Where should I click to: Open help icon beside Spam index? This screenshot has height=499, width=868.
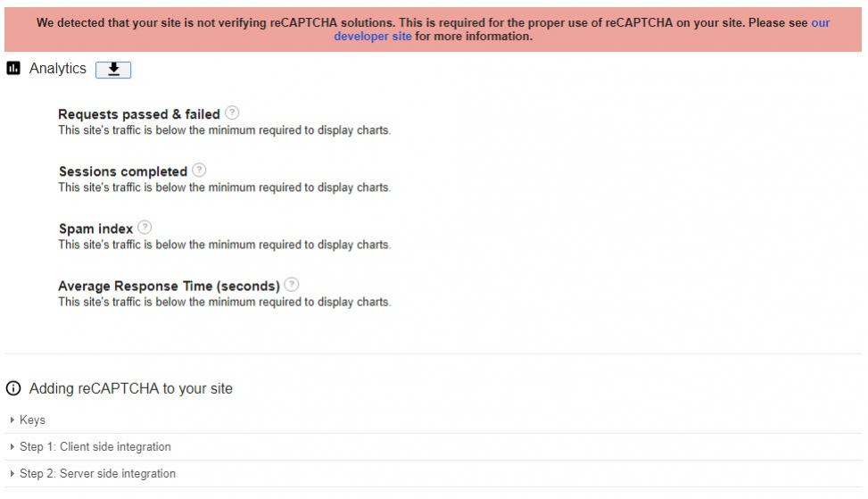[x=145, y=227]
